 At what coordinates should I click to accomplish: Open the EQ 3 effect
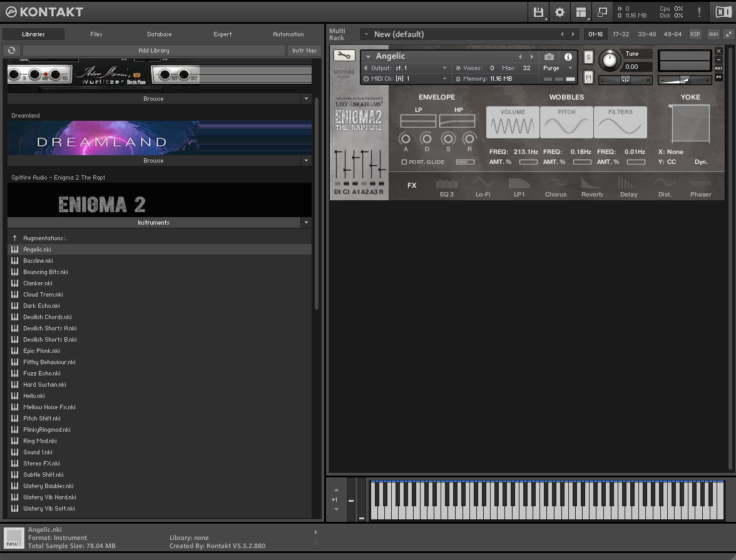tap(446, 188)
